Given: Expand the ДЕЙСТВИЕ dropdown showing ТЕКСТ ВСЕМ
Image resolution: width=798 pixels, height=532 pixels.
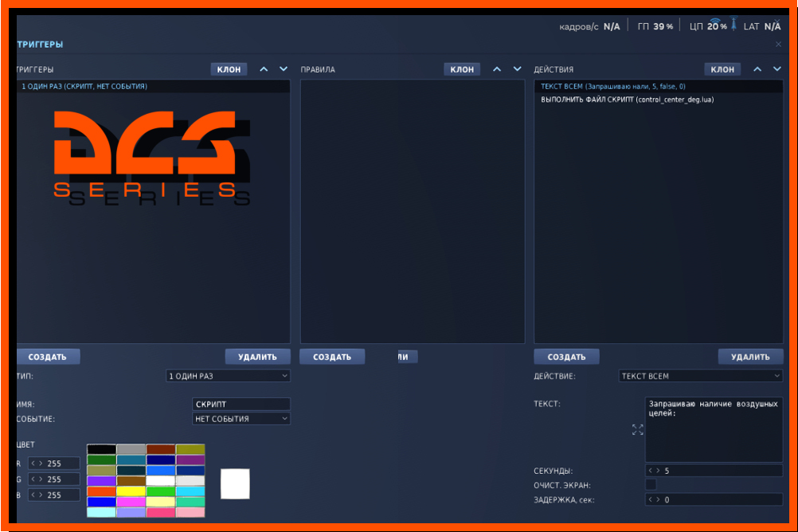Looking at the screenshot, I should [x=700, y=376].
